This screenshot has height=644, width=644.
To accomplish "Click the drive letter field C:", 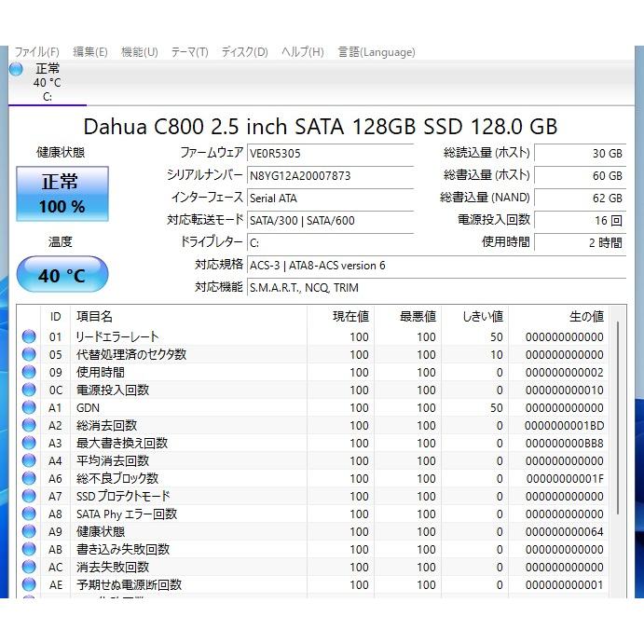I will pyautogui.click(x=330, y=243).
